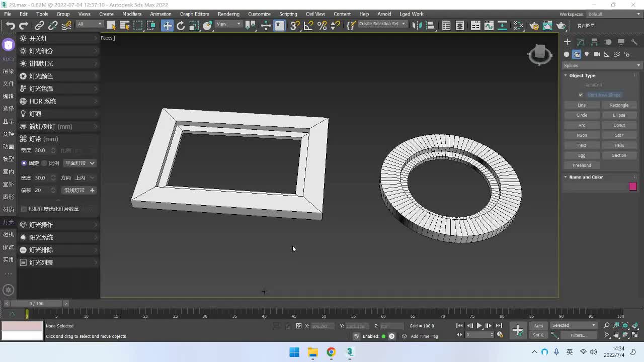Open the Utilities wrench panel icon
The image size is (644, 362).
coord(634,42)
